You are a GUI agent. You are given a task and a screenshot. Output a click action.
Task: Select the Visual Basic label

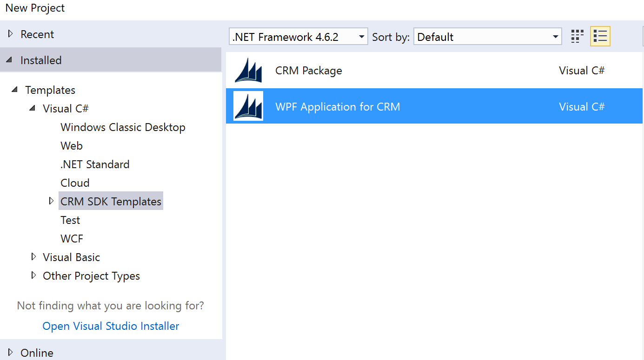(71, 257)
